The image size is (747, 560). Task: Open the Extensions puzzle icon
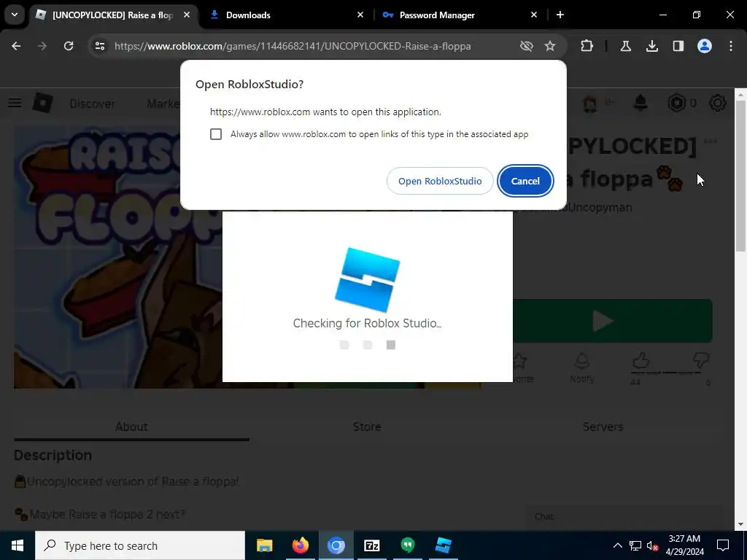coord(587,46)
